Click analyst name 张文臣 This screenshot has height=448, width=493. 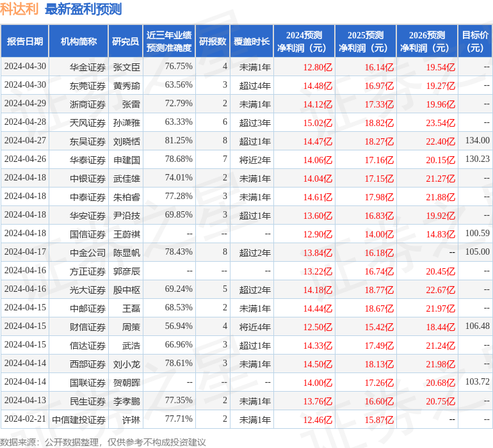[126, 67]
